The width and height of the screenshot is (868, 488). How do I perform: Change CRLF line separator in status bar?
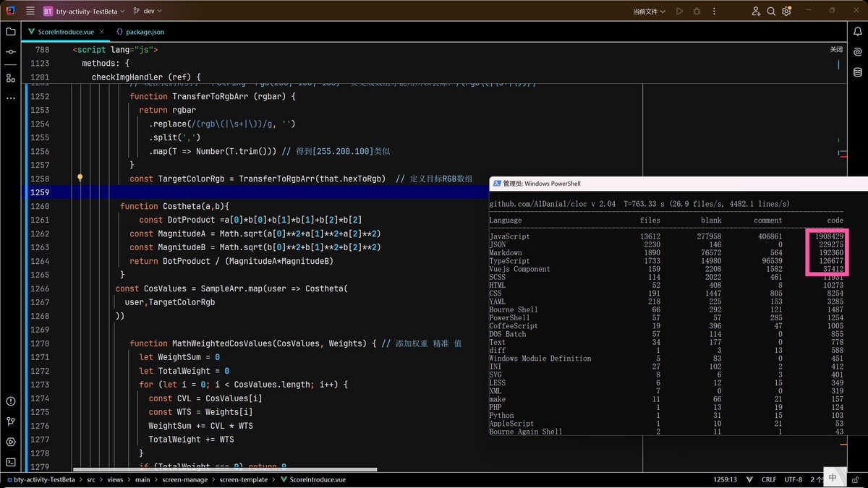[x=769, y=479]
